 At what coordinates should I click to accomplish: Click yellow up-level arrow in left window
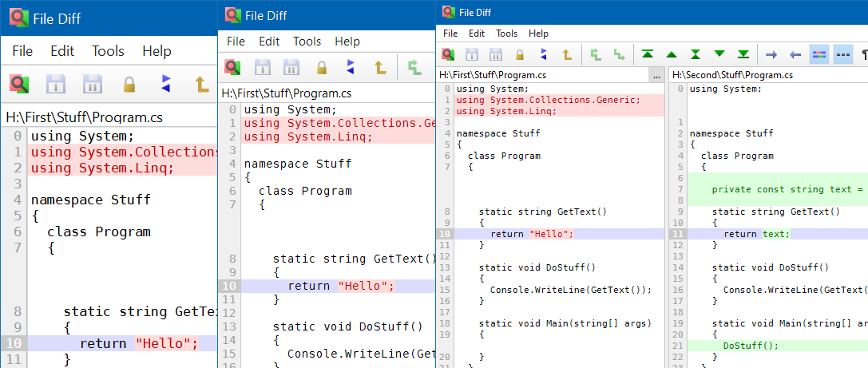(x=201, y=84)
